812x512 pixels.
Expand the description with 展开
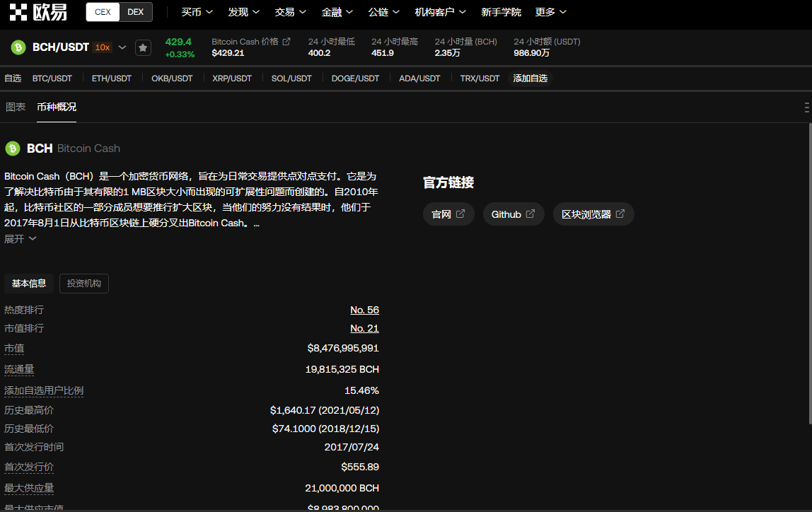pyautogui.click(x=21, y=238)
